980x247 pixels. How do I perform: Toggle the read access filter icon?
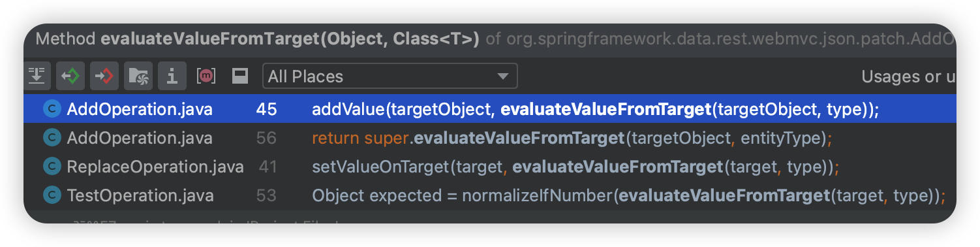(x=70, y=76)
